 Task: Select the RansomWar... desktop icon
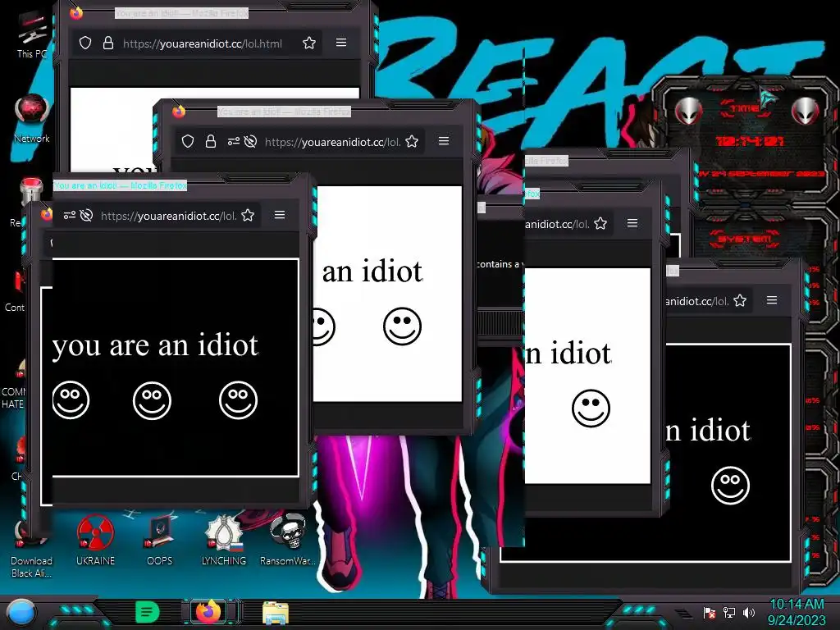coord(288,540)
